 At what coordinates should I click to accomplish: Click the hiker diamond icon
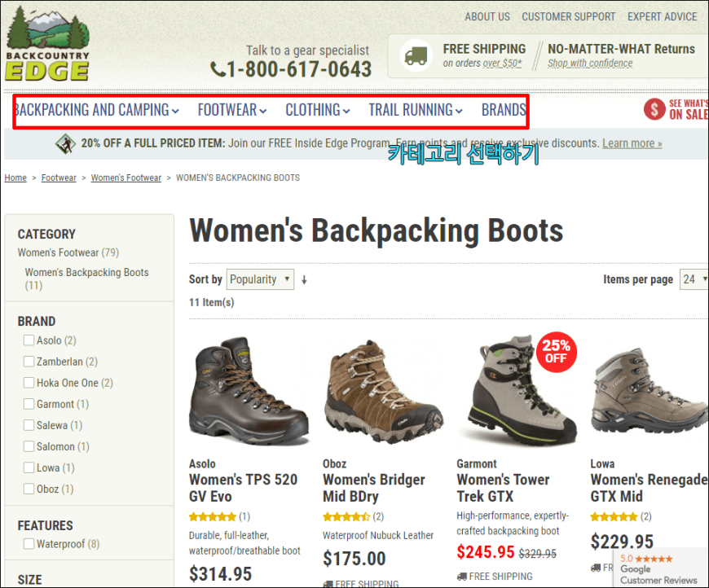pyautogui.click(x=65, y=143)
